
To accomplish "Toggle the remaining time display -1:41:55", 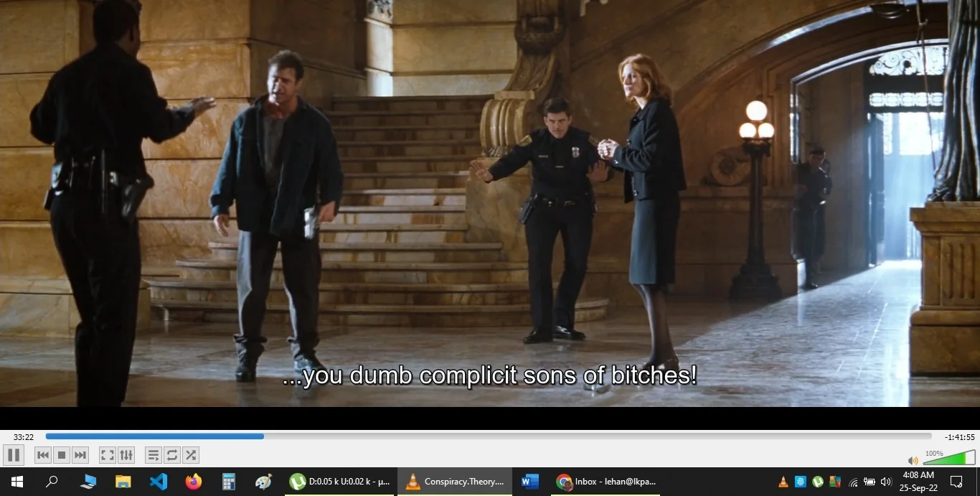I will point(959,437).
